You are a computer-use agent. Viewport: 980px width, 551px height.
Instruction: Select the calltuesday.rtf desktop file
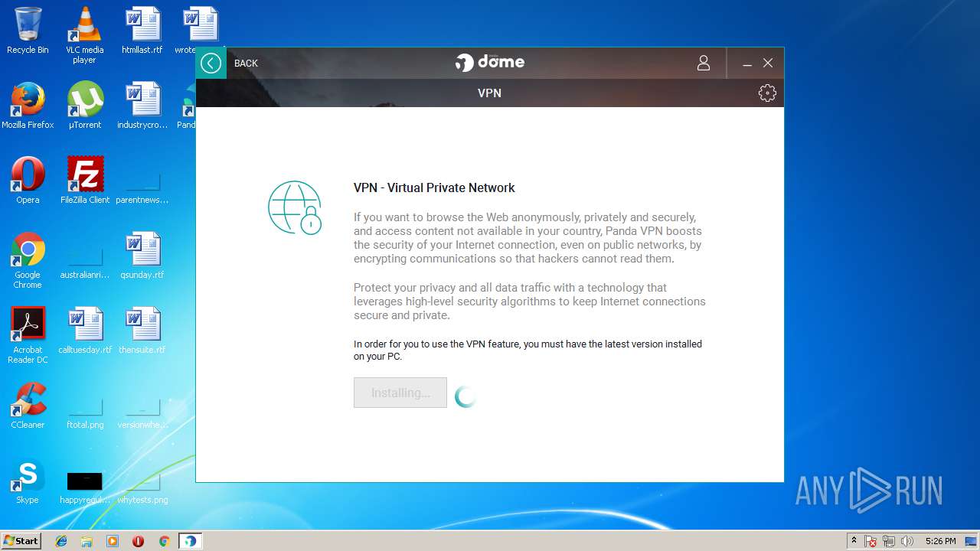point(85,331)
